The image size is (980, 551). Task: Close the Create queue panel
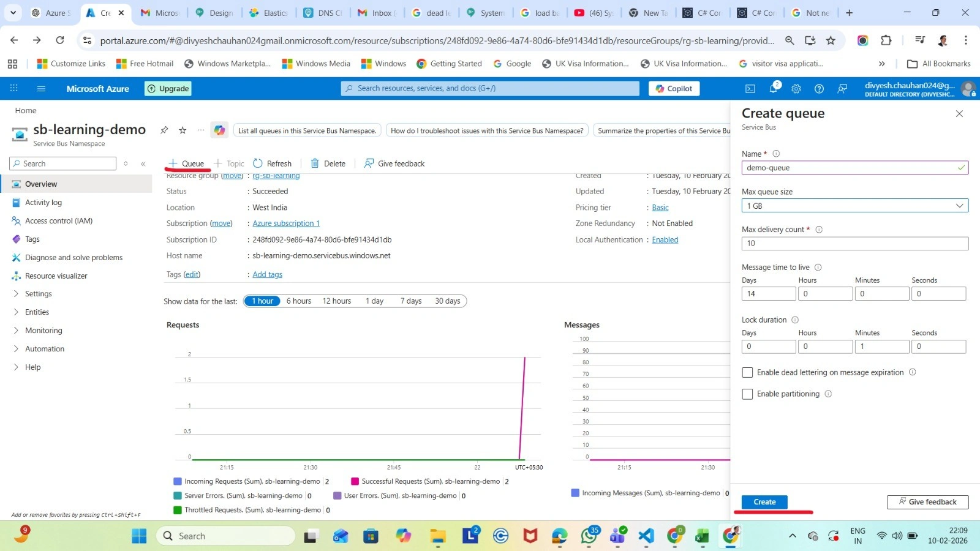coord(959,114)
